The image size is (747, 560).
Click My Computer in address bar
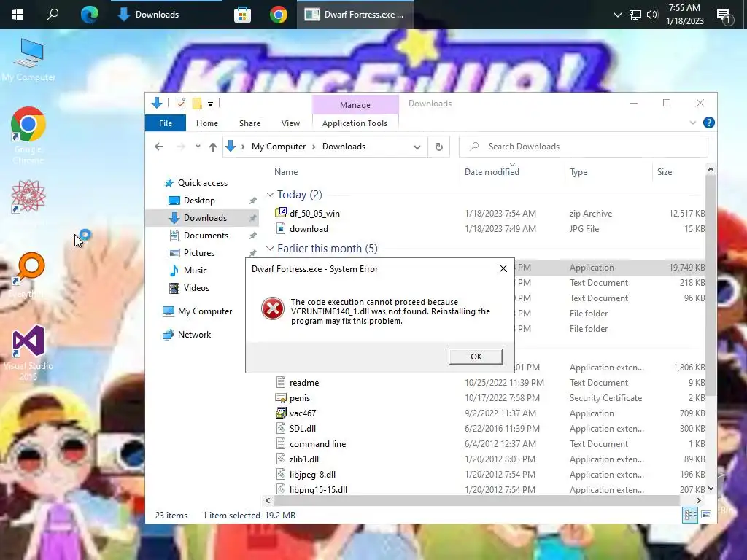coord(279,147)
